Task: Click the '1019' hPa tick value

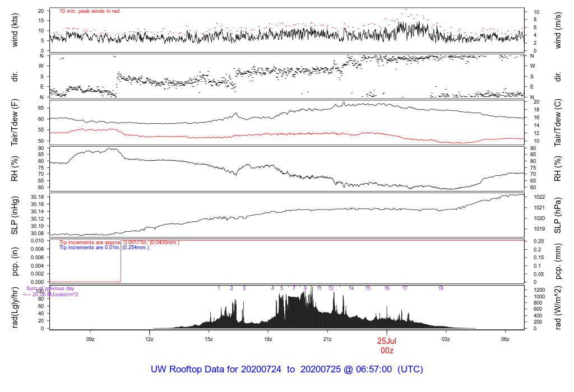Action: pos(539,229)
